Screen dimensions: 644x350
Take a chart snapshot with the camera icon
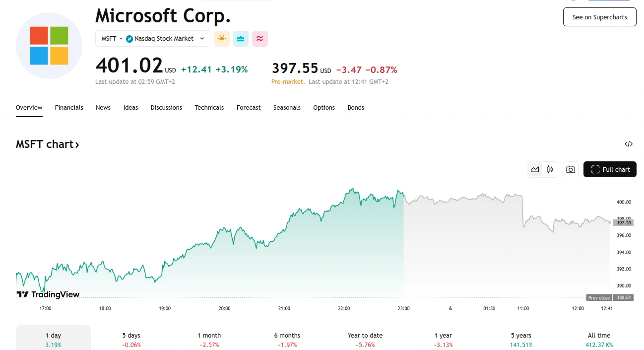(x=570, y=169)
